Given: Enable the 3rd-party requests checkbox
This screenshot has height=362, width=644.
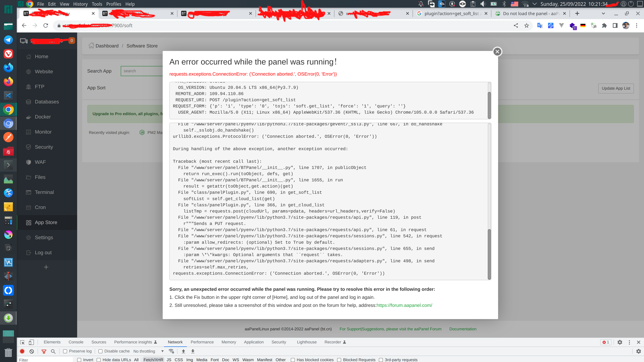Looking at the screenshot, I should 381,360.
